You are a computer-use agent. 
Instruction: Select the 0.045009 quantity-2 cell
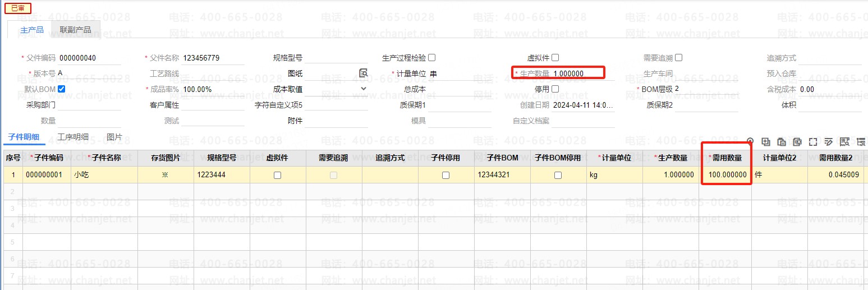(x=835, y=175)
